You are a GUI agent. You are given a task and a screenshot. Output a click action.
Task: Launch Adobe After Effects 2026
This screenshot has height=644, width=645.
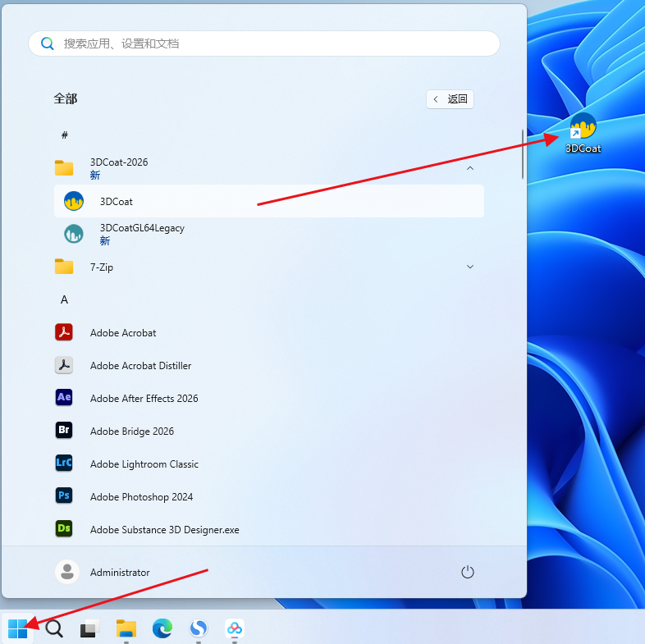pos(268,398)
